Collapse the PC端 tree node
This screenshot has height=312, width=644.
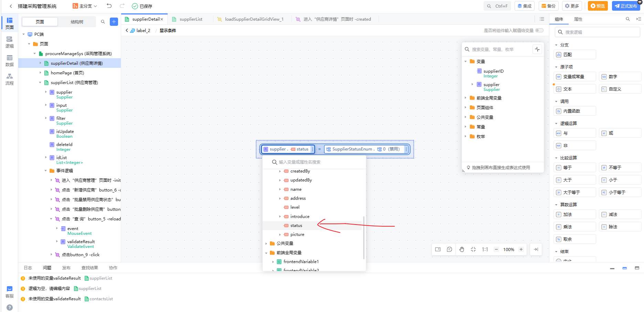(24, 34)
